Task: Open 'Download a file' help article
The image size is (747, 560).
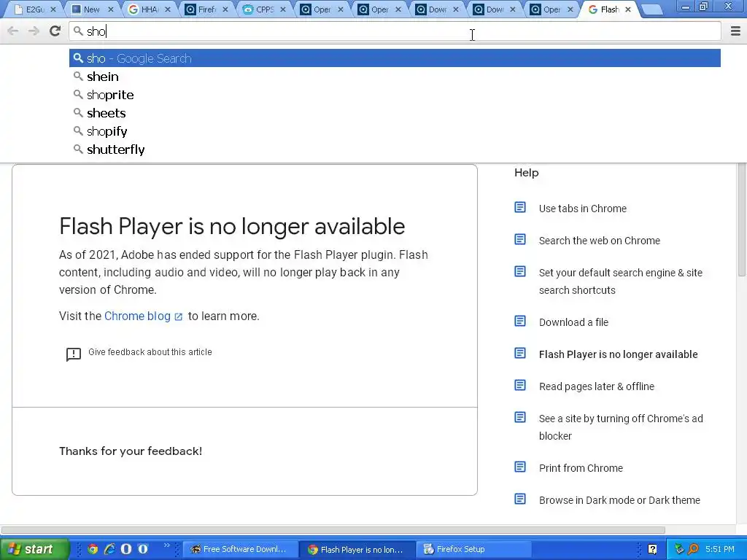Action: click(573, 322)
